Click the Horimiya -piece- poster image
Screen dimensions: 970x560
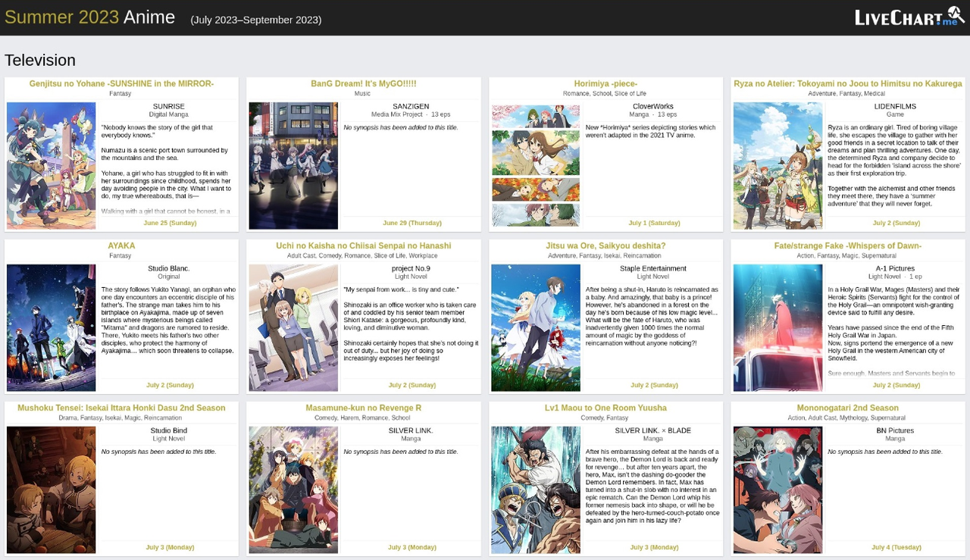point(536,166)
